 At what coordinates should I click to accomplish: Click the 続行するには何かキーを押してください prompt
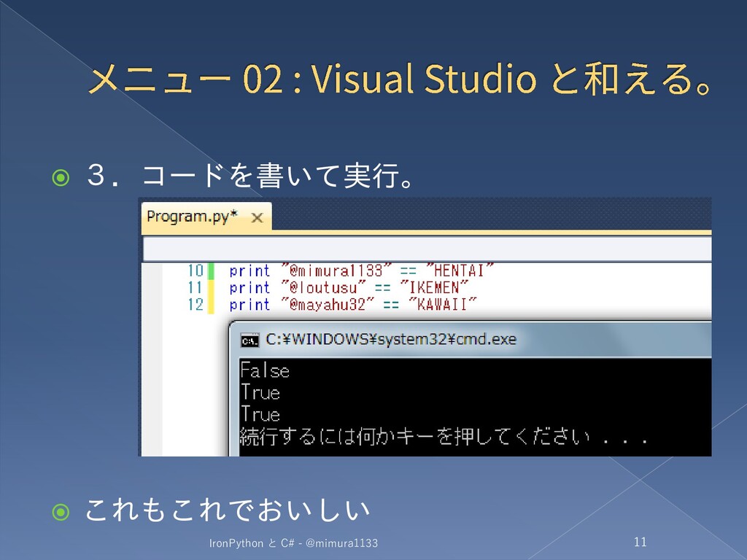pos(444,436)
